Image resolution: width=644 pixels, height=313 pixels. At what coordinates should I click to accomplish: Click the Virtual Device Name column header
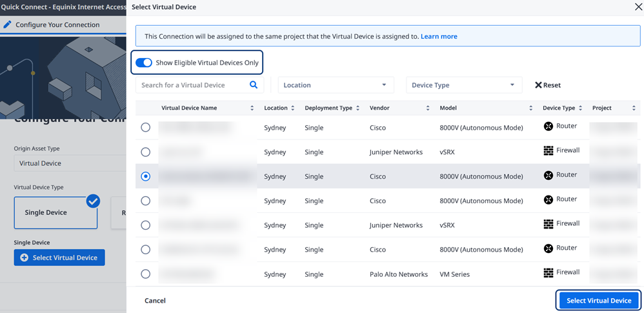[189, 108]
